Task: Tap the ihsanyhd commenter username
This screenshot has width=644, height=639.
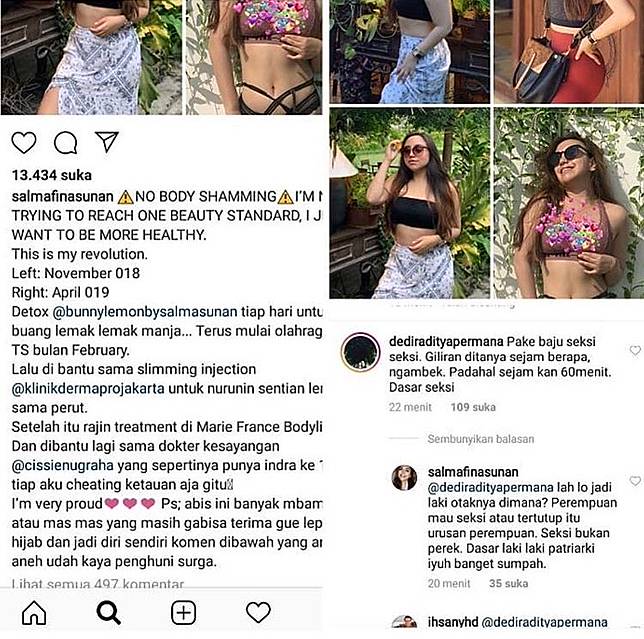Action: [453, 622]
